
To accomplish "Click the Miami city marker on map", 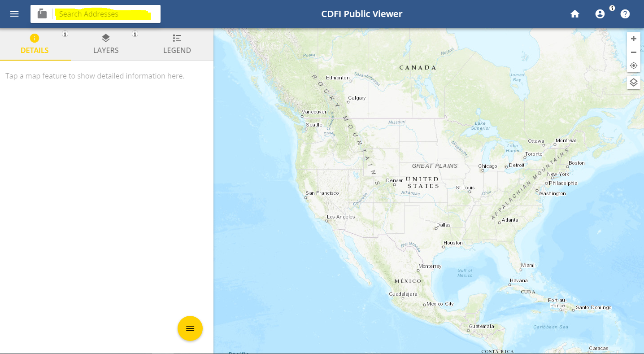I will (x=521, y=270).
